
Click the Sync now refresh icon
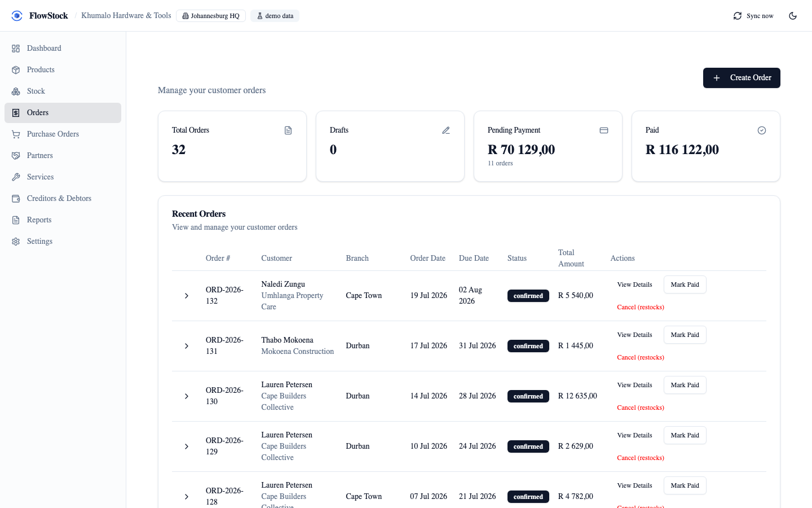(x=738, y=16)
